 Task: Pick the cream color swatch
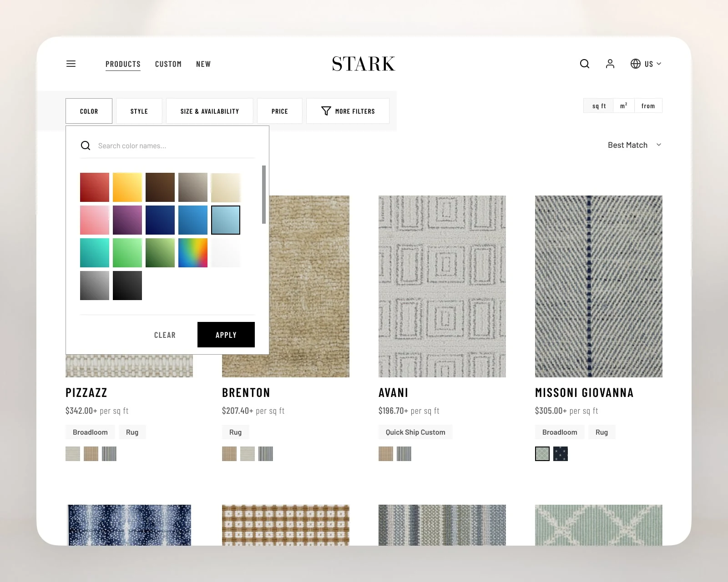click(x=226, y=187)
